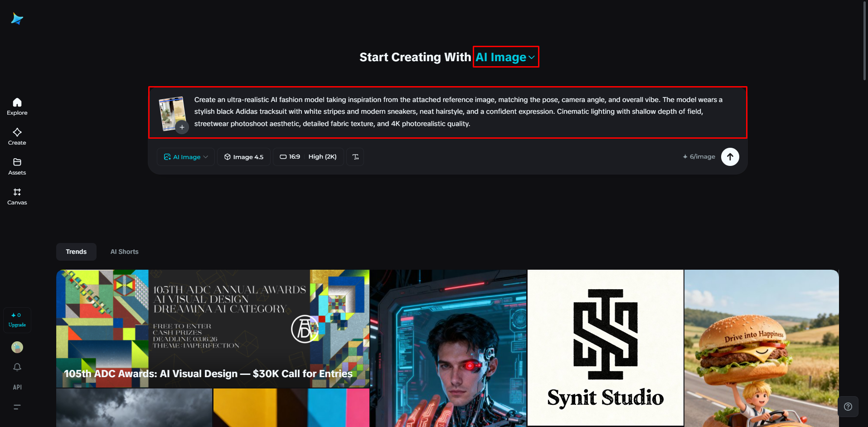This screenshot has height=427, width=868.
Task: Open the 105th ADC Awards banner
Action: tap(213, 329)
